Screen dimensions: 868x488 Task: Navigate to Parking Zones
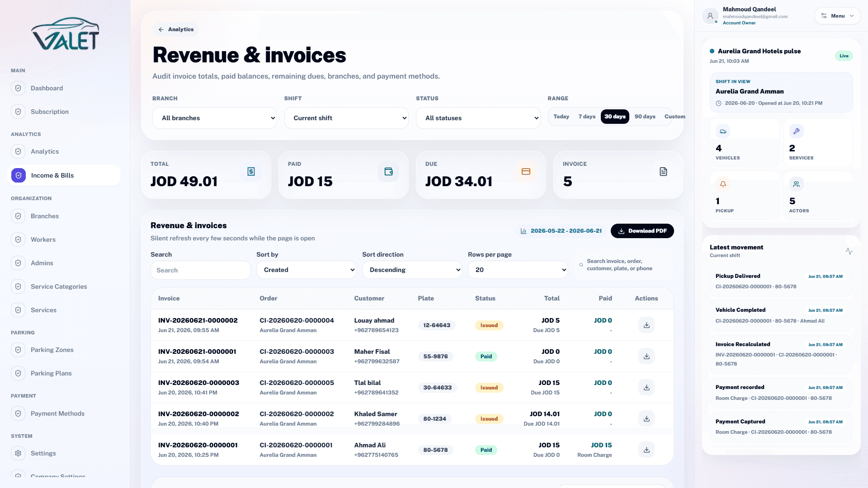[64, 350]
